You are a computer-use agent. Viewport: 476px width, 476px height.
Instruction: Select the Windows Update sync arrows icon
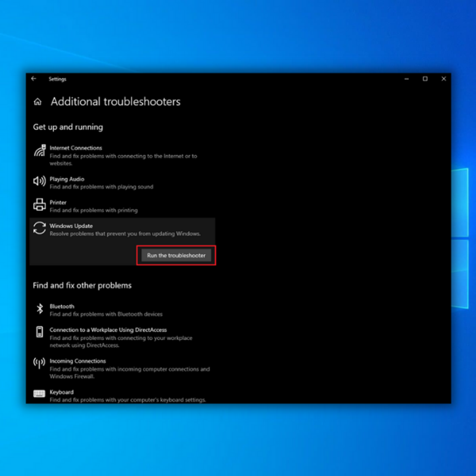point(40,228)
